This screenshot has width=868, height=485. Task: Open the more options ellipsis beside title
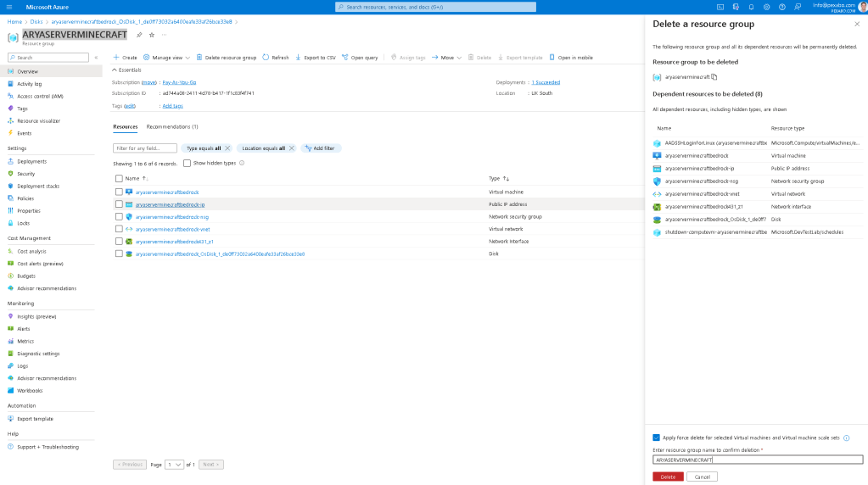coord(165,35)
